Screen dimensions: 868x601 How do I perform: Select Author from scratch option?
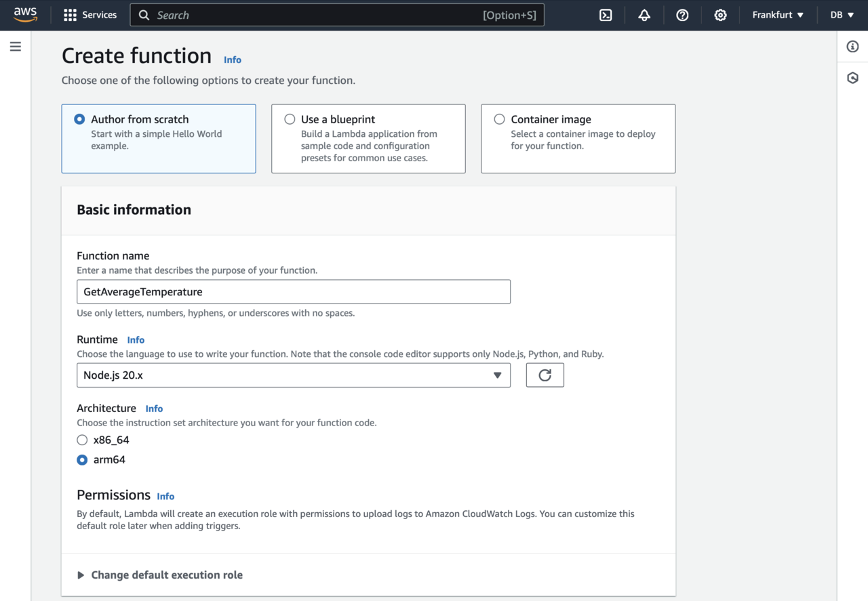(x=80, y=119)
